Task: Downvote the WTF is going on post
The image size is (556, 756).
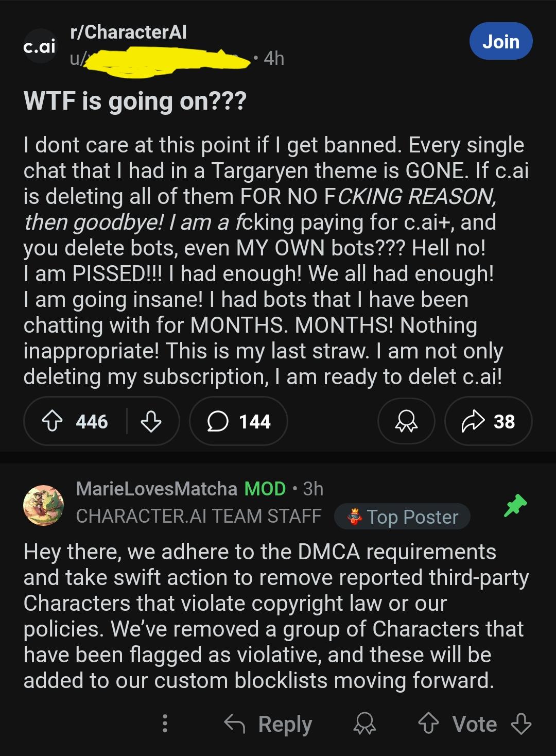Action: coord(151,422)
